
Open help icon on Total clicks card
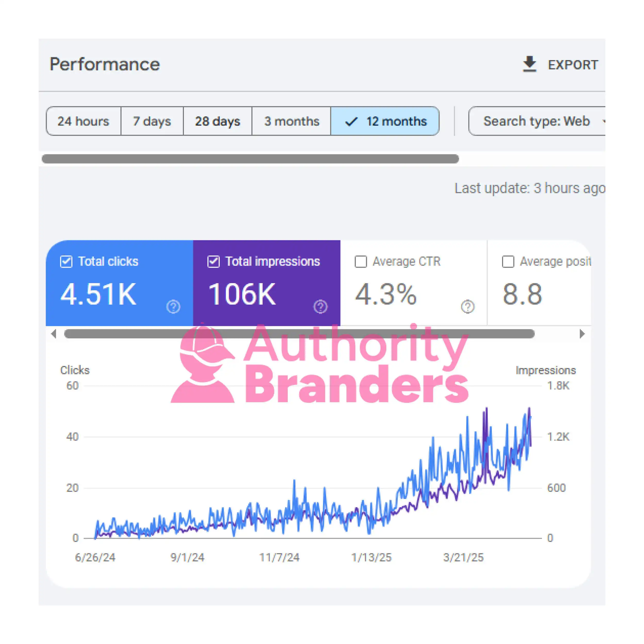point(173,306)
